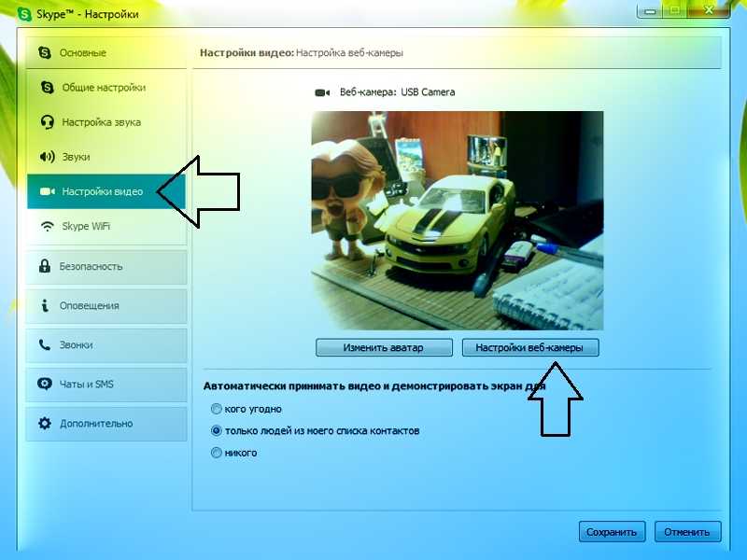Click the Skype logo in the title bar
The width and height of the screenshot is (747, 560).
(x=24, y=14)
